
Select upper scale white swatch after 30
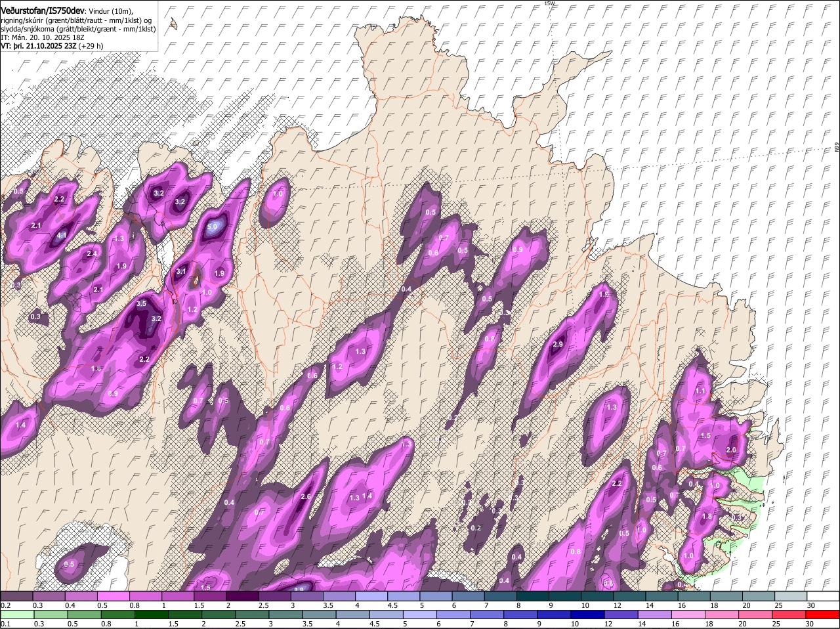(x=824, y=596)
